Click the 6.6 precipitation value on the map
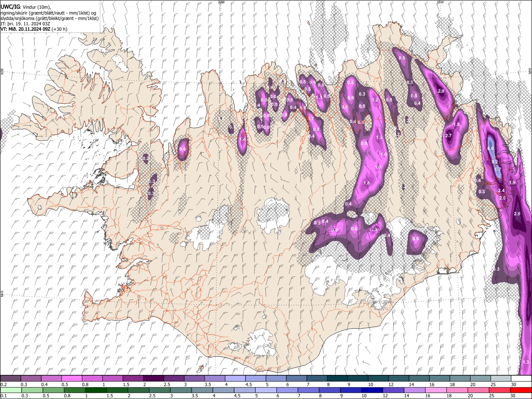The height and width of the screenshot is (399, 532). (x=490, y=148)
